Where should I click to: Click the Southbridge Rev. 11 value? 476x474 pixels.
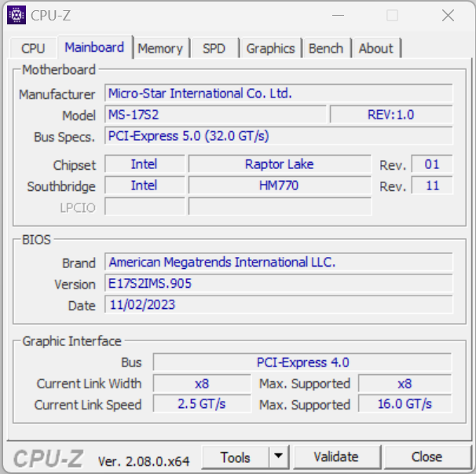tap(432, 186)
